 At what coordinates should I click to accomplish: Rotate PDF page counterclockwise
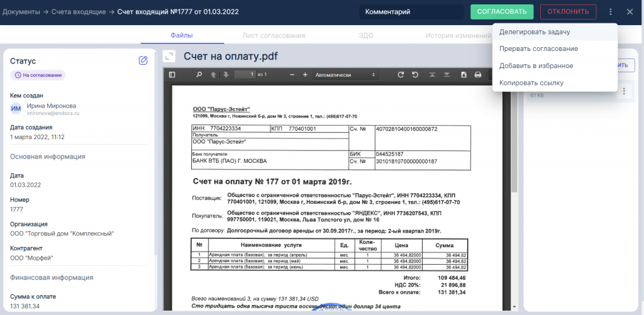(x=415, y=75)
